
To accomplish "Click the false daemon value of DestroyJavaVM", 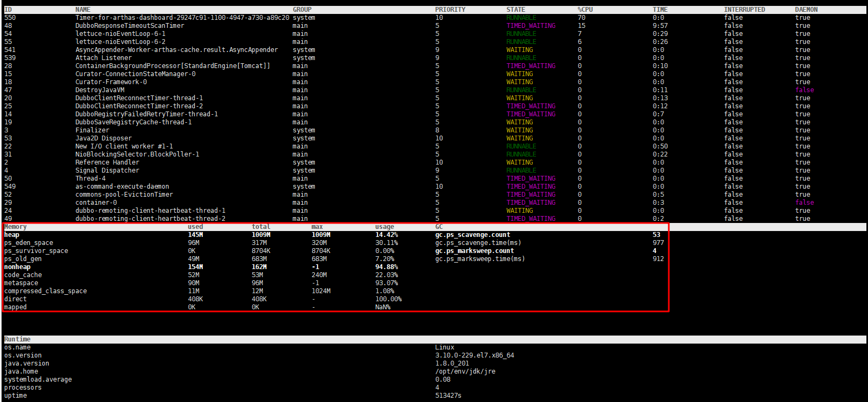I will click(805, 90).
